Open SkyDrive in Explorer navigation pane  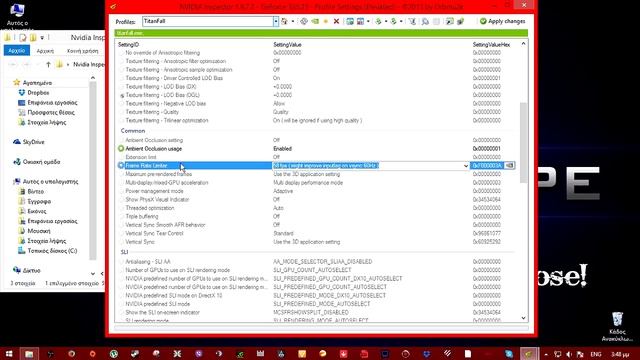click(33, 142)
